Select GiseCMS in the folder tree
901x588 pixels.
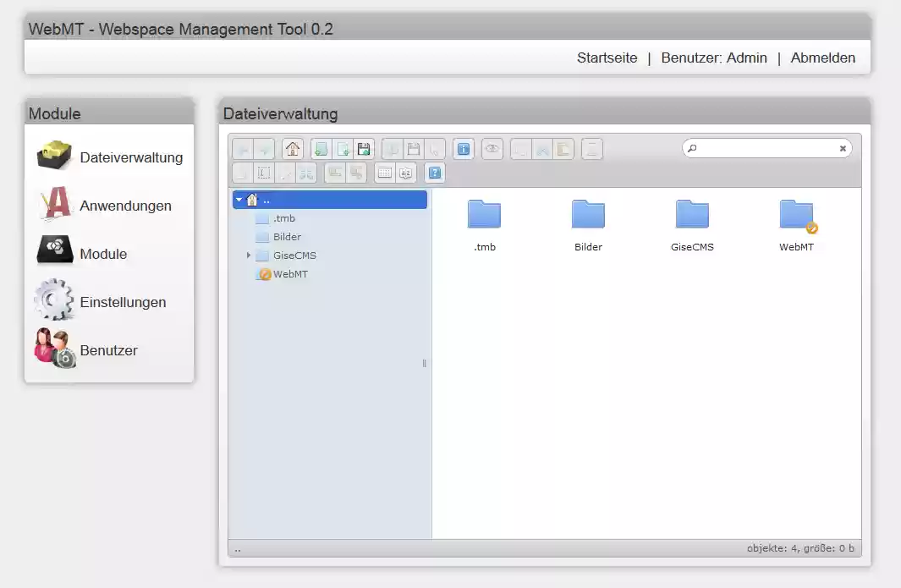click(294, 256)
